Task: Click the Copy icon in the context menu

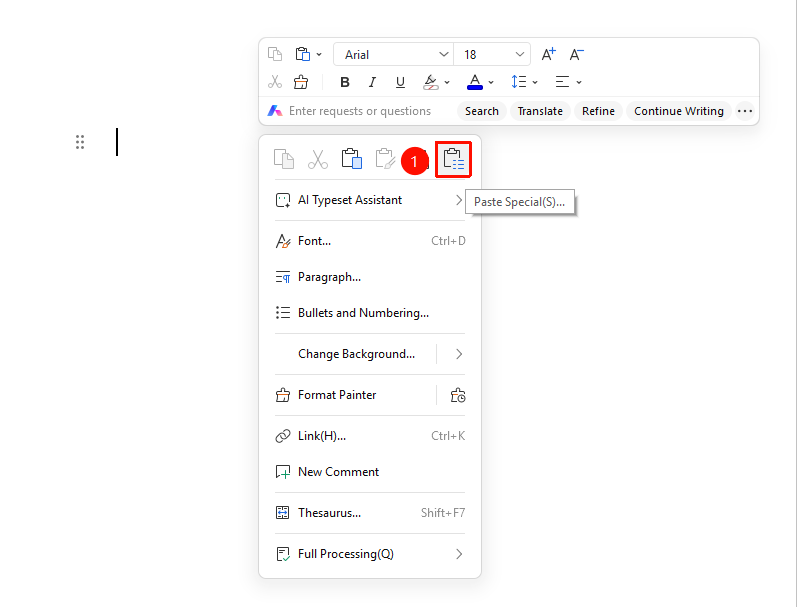Action: pos(284,159)
